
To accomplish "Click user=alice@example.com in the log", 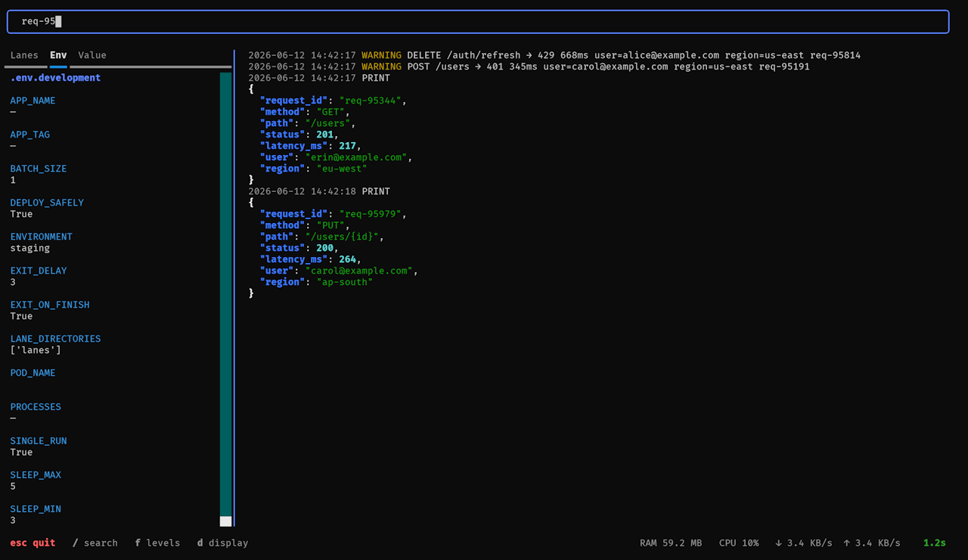I will 656,55.
